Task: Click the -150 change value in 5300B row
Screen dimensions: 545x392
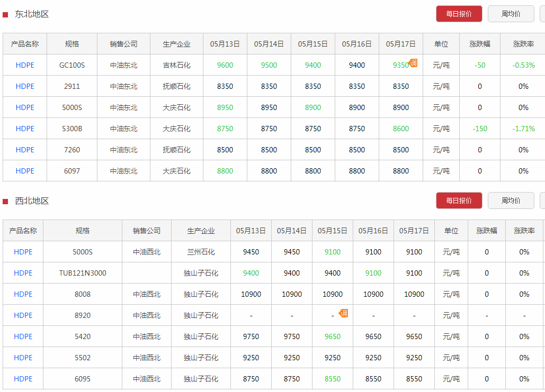Action: (480, 129)
